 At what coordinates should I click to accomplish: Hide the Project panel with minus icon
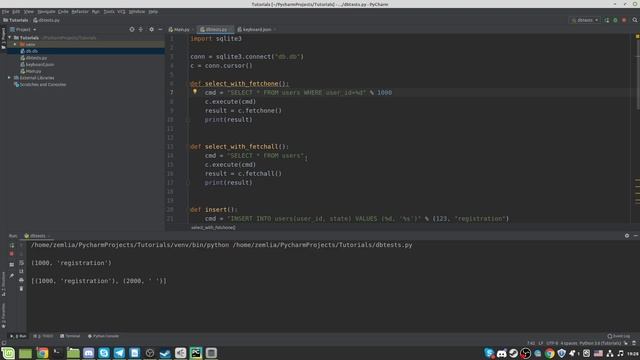tap(160, 29)
